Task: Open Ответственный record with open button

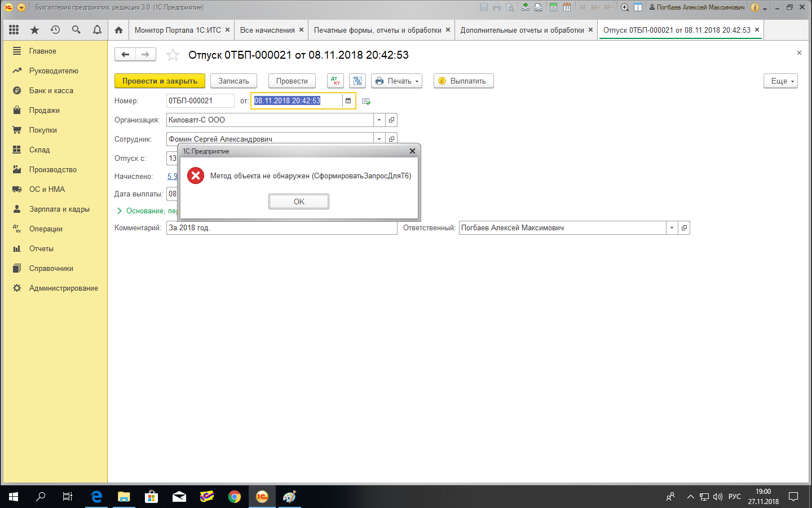Action: pos(684,227)
